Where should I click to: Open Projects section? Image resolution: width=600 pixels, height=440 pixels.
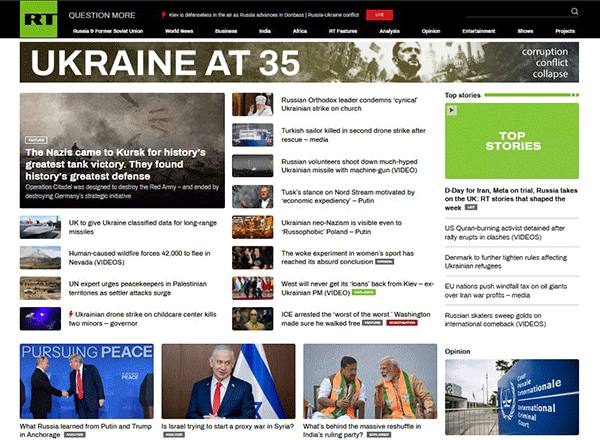[565, 31]
